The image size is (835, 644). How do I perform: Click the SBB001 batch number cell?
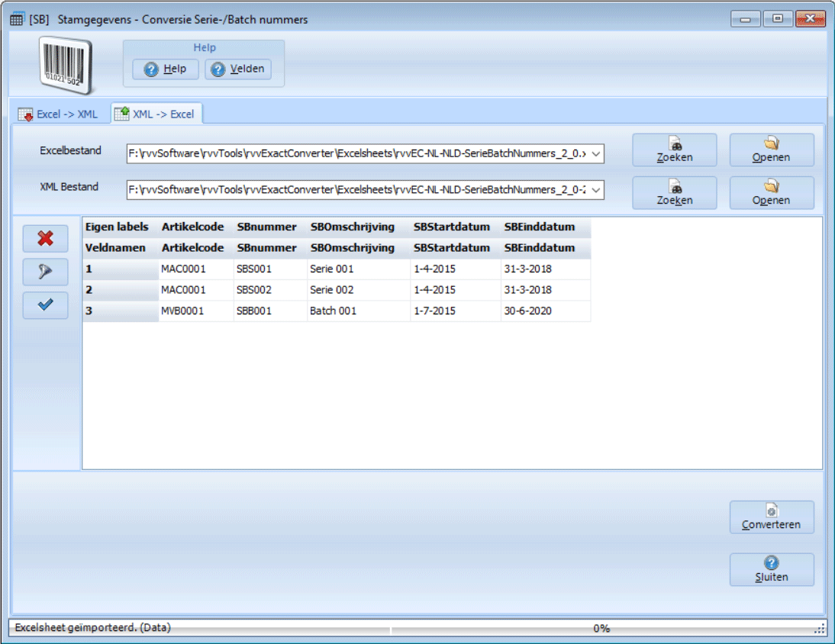pyautogui.click(x=270, y=311)
